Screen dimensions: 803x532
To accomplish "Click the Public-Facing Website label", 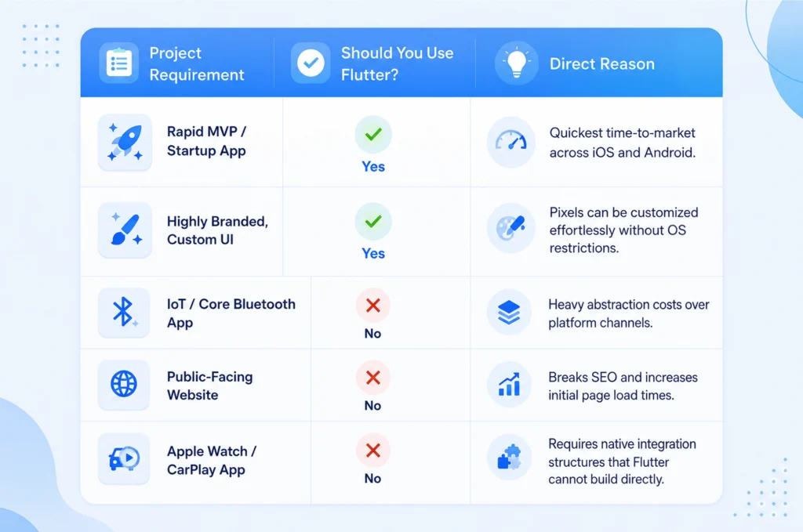I will [x=210, y=385].
